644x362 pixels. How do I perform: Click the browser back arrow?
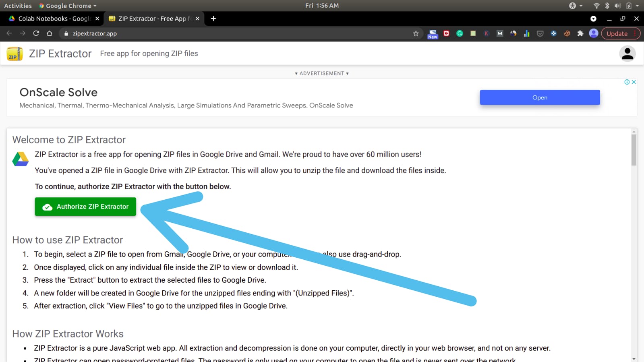pyautogui.click(x=9, y=33)
